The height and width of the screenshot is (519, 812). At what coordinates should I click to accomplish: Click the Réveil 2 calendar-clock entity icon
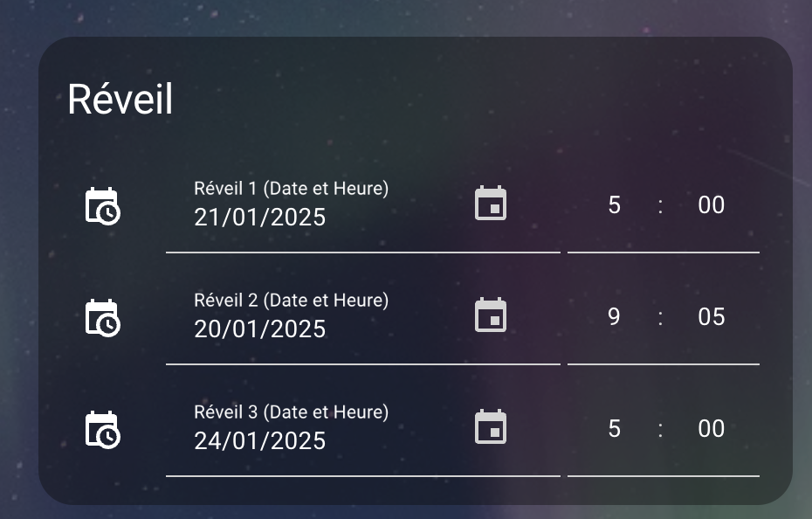click(102, 318)
